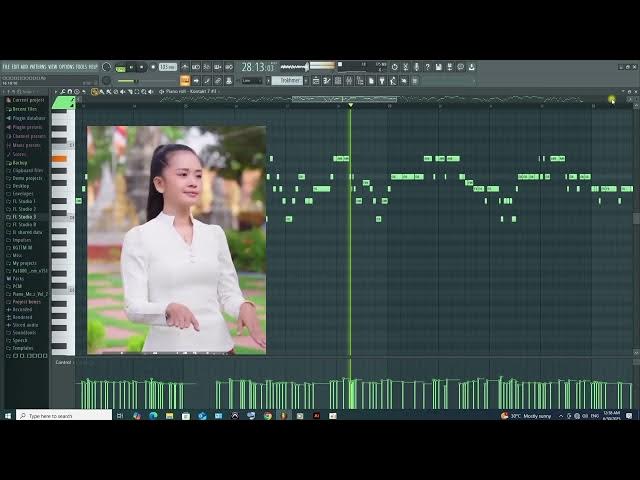Open the TOOLS menu
The height and width of the screenshot is (480, 640).
[82, 67]
